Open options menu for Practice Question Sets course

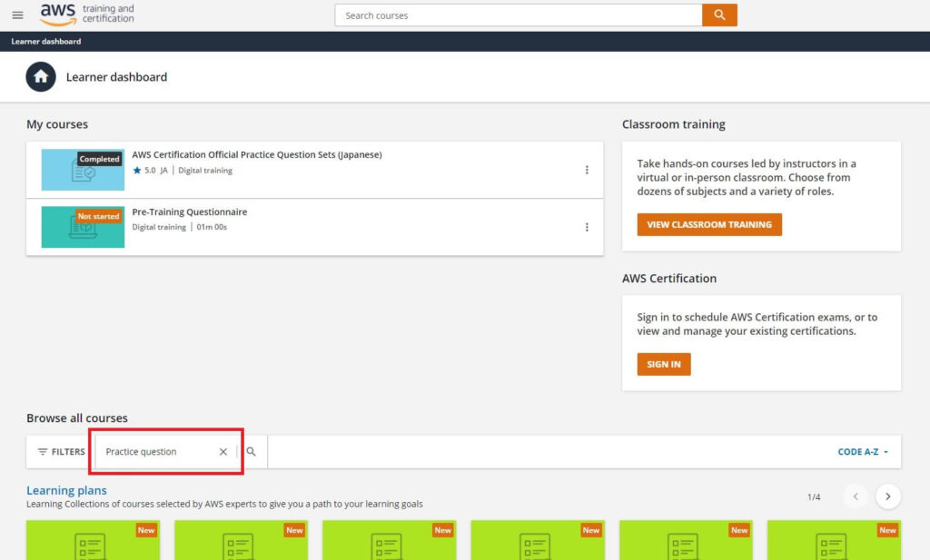587,170
